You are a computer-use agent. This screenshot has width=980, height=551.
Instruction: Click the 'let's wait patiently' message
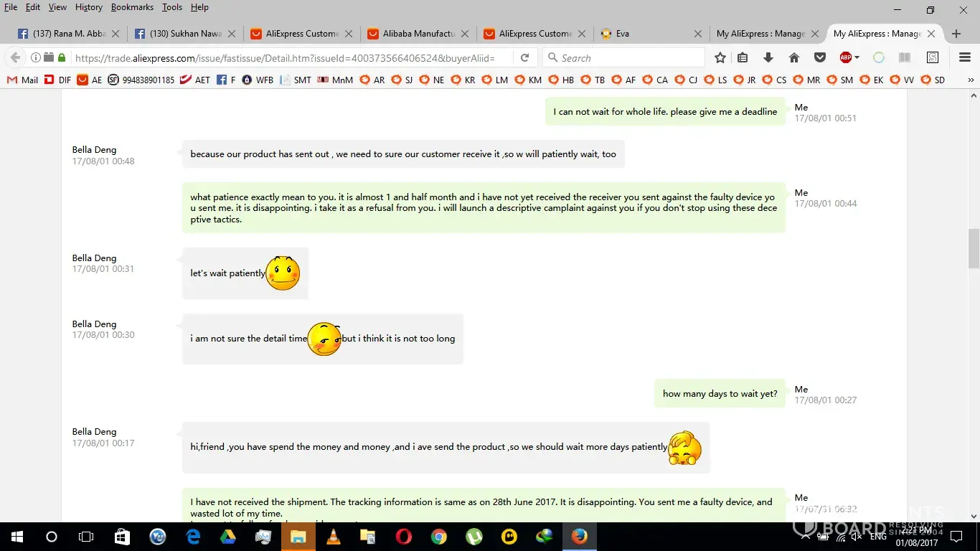pos(245,273)
